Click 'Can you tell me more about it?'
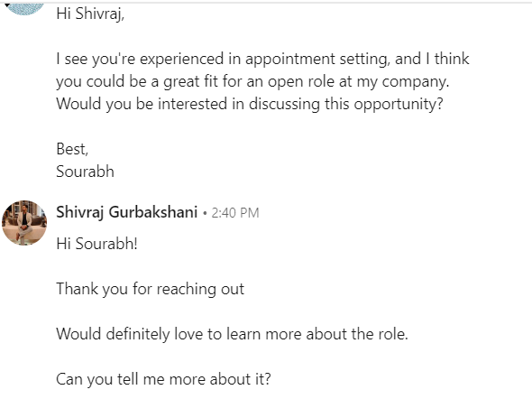532x399 pixels. point(163,379)
